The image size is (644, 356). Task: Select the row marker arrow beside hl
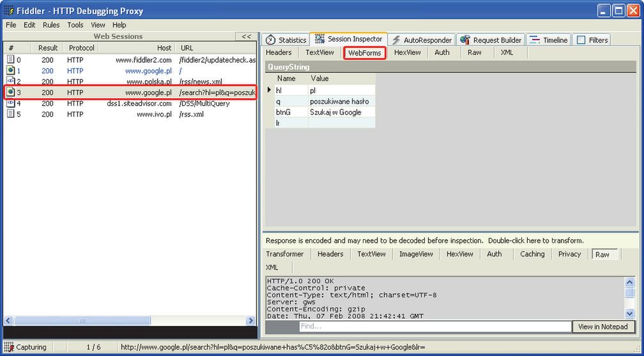[x=270, y=90]
